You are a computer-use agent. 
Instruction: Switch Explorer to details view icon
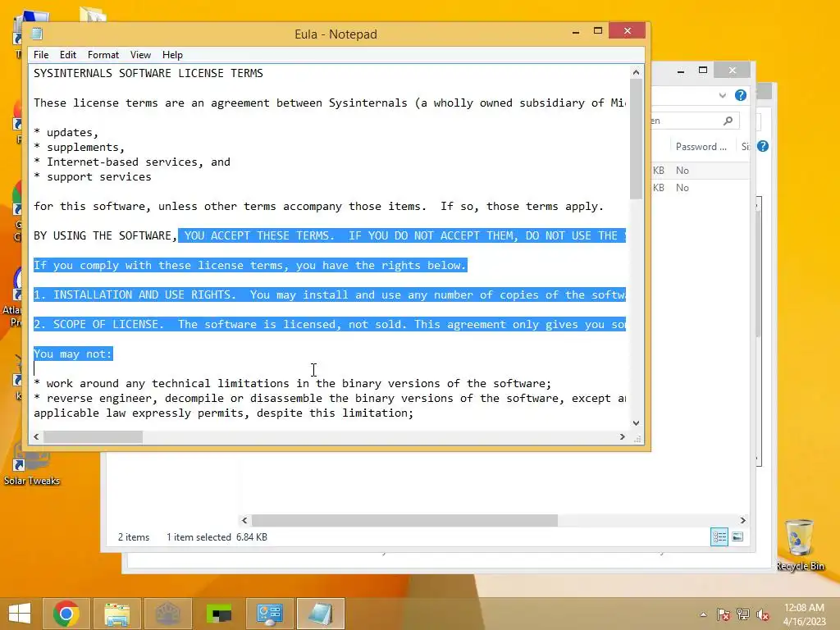[x=719, y=536]
